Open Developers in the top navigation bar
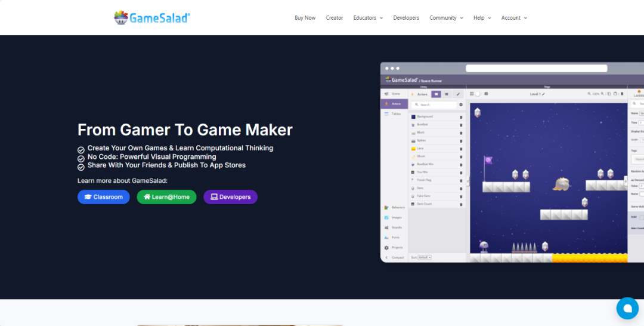The width and height of the screenshot is (644, 326). click(x=406, y=18)
